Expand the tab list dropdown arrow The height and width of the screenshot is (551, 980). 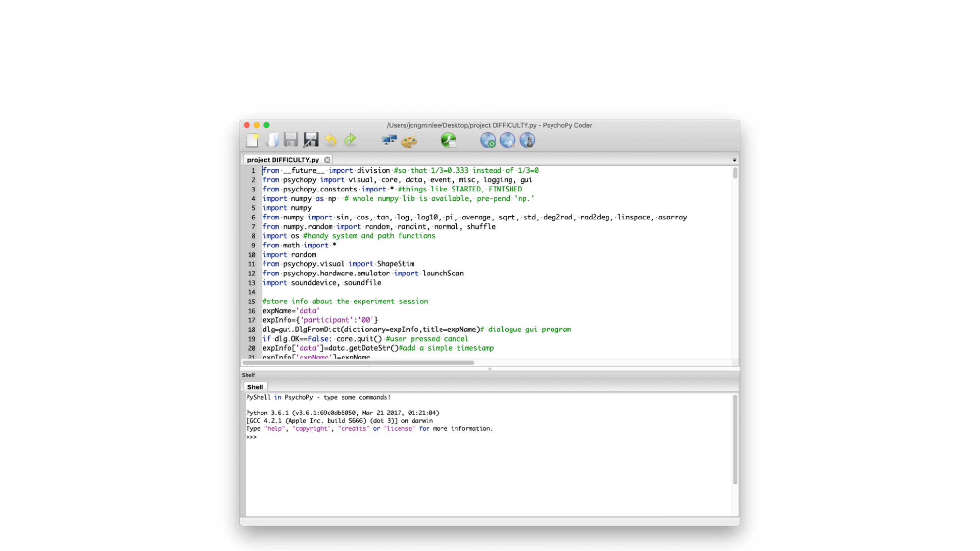734,160
